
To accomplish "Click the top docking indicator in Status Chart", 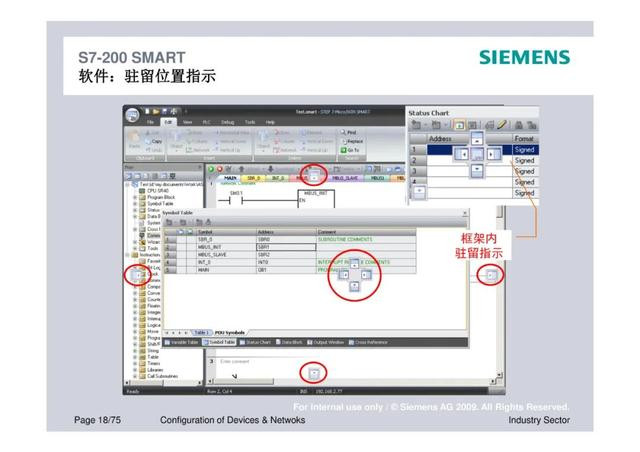I will pos(476,138).
